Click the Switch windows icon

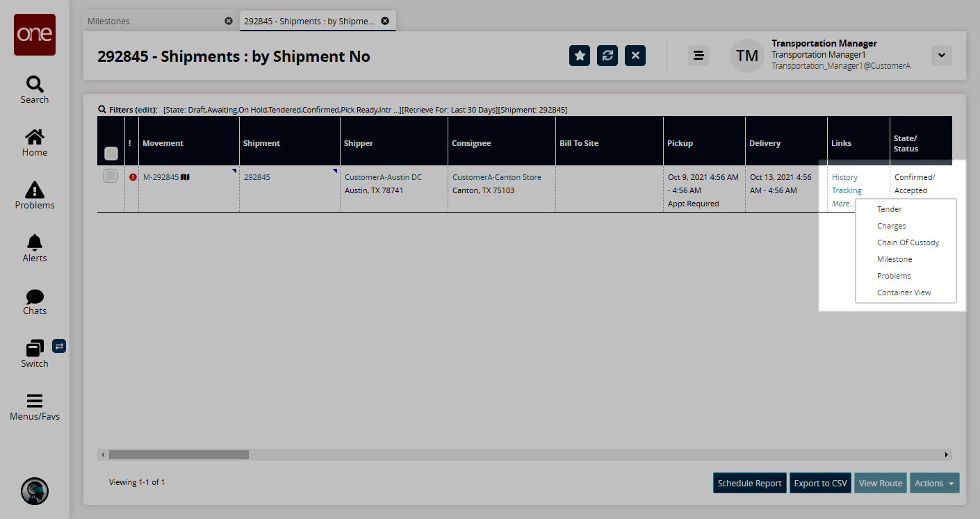coord(35,348)
